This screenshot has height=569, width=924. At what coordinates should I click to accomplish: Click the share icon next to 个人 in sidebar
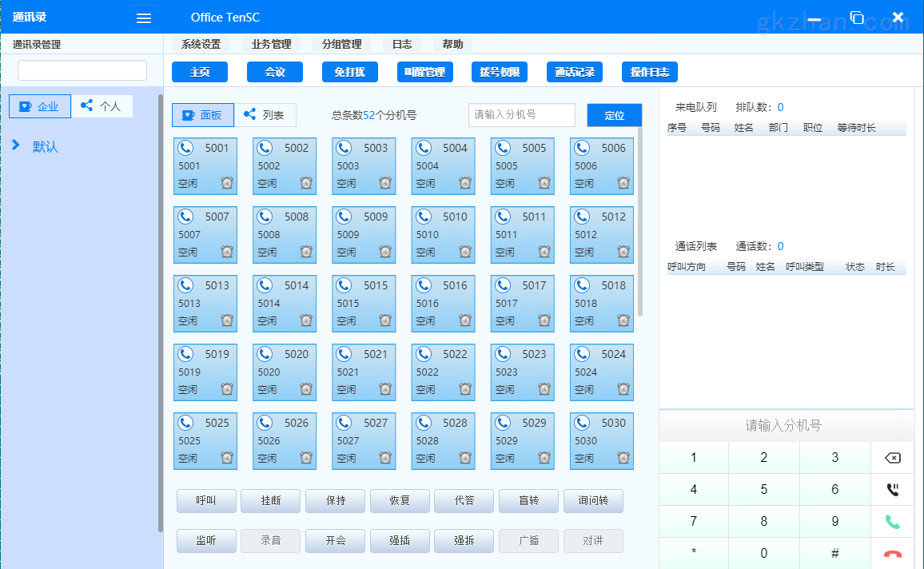[88, 105]
